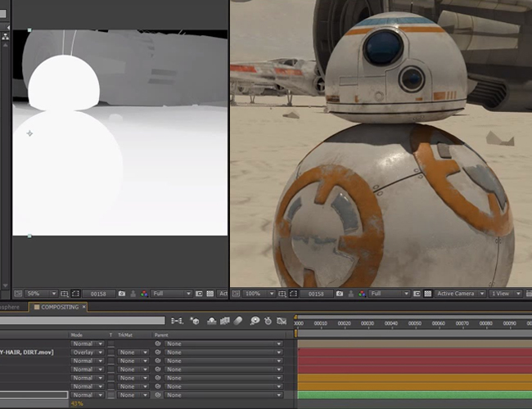This screenshot has width=532, height=409.
Task: Take snapshot in the right viewer
Action: [x=340, y=294]
